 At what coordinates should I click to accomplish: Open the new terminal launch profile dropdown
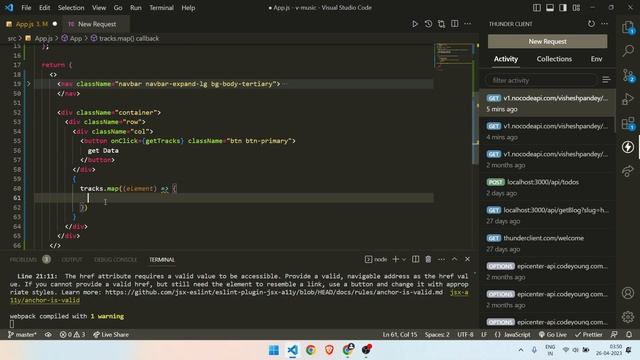(404, 259)
